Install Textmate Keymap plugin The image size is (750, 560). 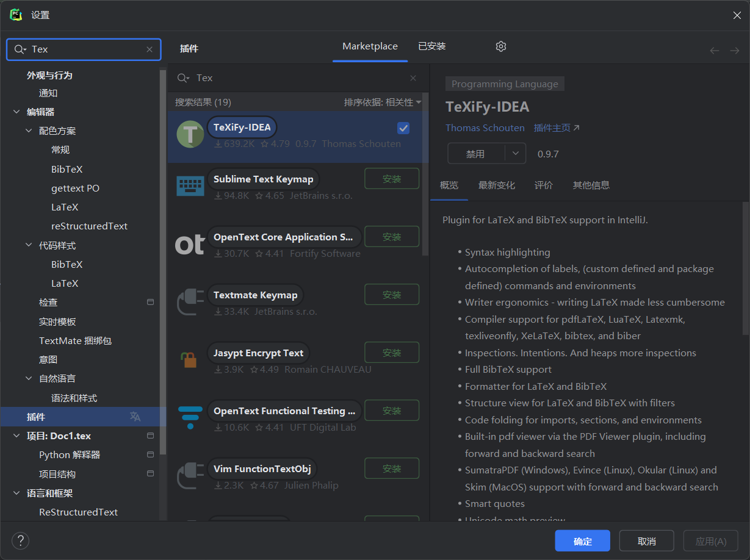tap(392, 295)
